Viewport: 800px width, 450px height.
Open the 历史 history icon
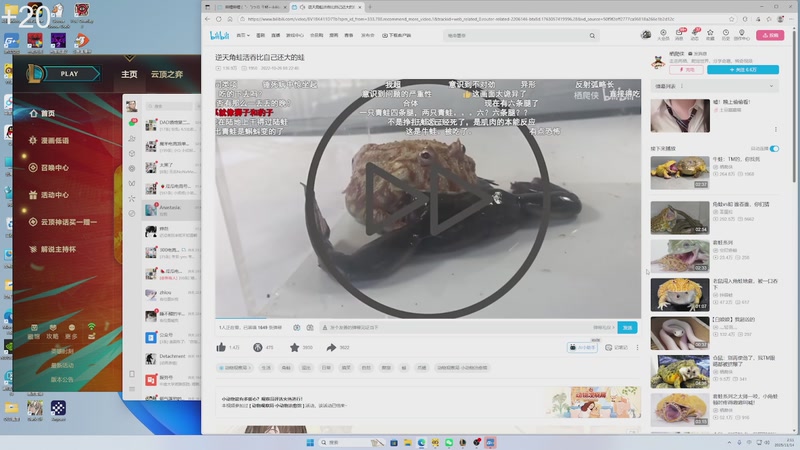tap(725, 35)
